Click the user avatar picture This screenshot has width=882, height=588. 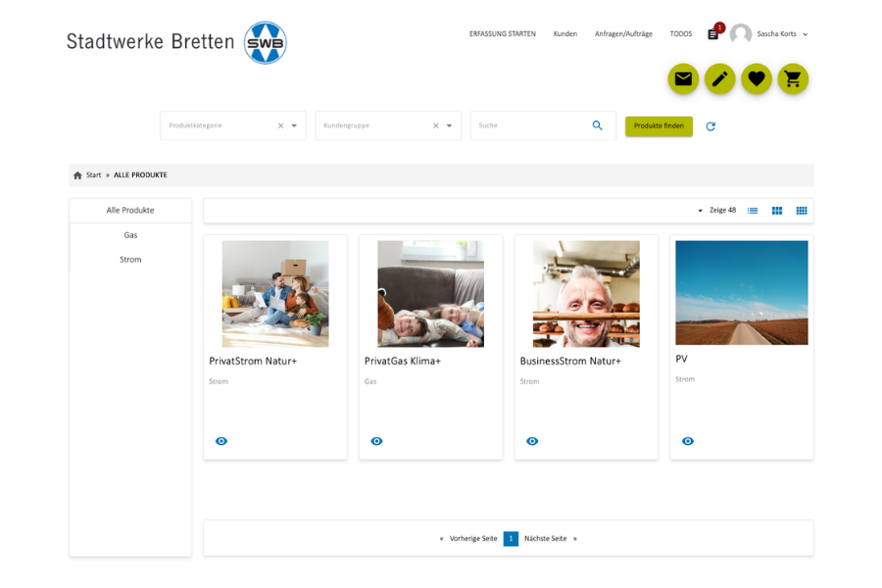(x=740, y=34)
